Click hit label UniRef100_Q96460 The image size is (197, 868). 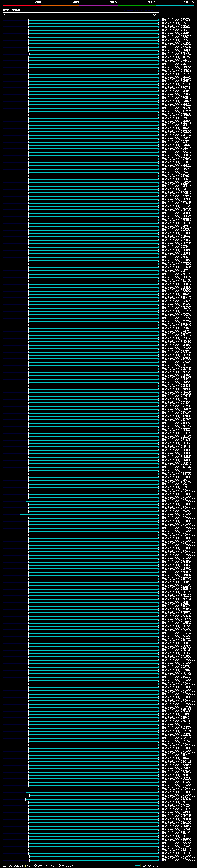click(177, 135)
